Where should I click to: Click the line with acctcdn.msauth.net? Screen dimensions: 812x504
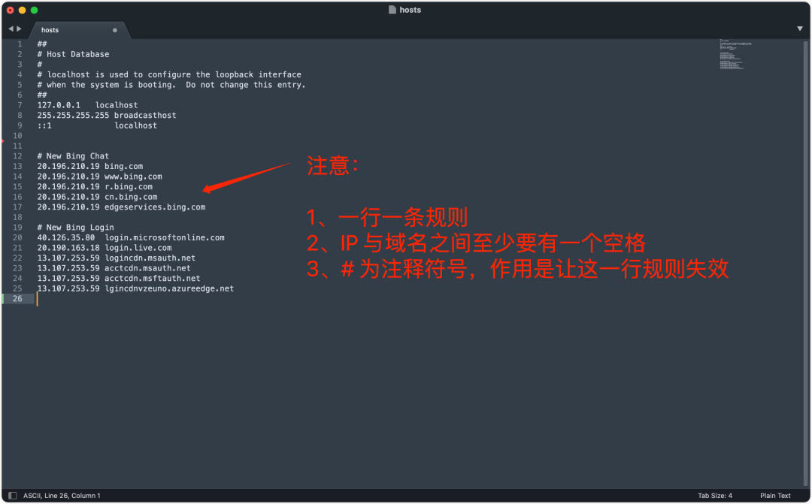pyautogui.click(x=114, y=268)
